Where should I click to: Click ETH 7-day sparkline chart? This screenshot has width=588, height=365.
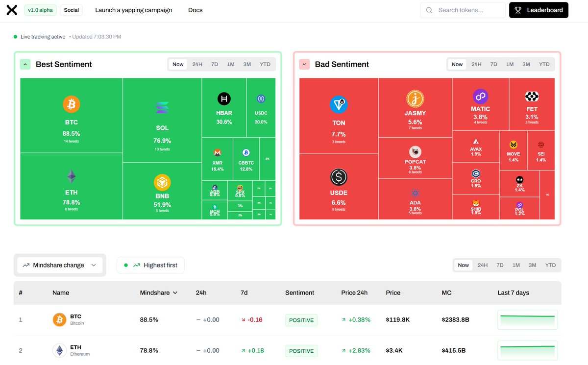528,351
